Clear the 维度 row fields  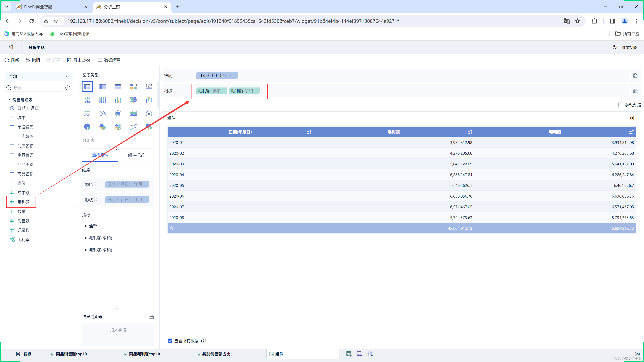pos(635,75)
